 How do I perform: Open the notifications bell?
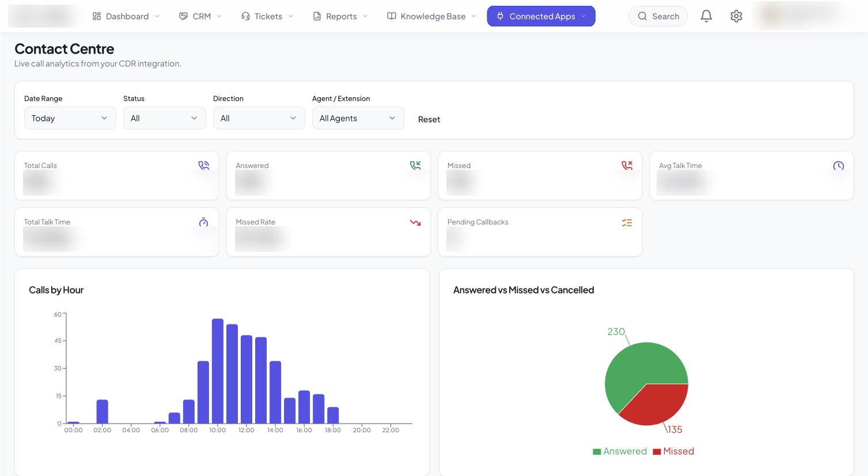(x=706, y=16)
